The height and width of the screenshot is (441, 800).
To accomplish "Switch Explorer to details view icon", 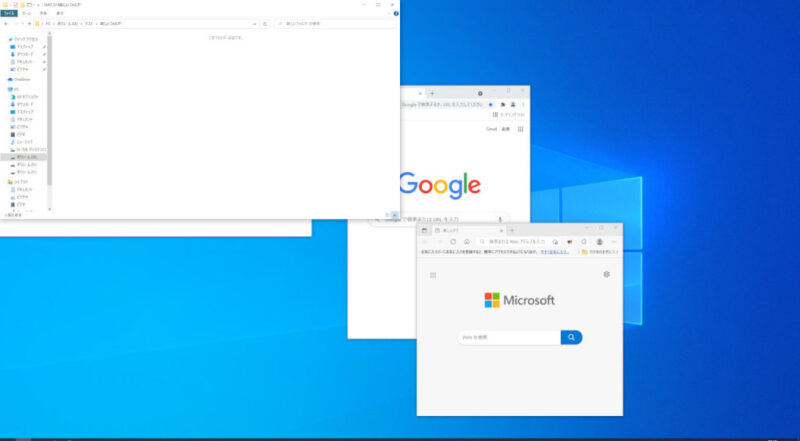I will click(x=387, y=215).
